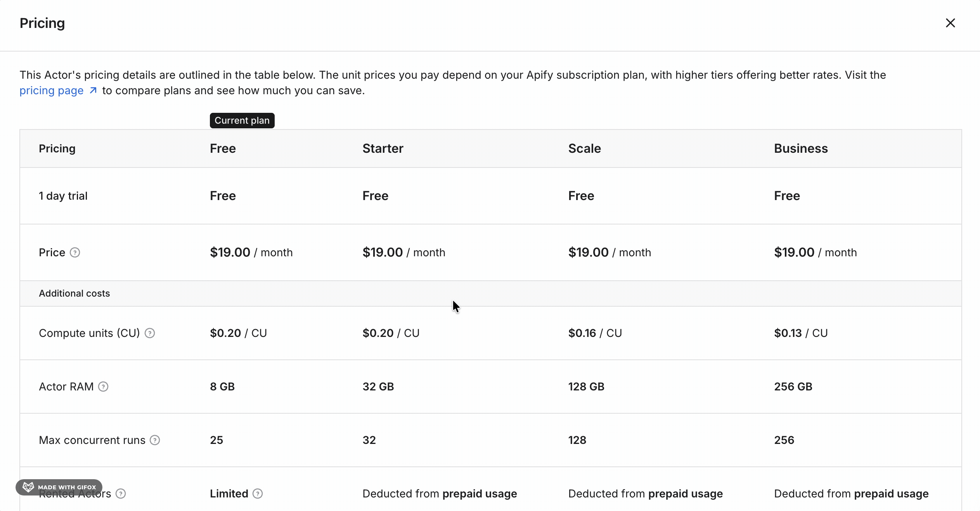Image resolution: width=980 pixels, height=511 pixels.
Task: Click the Current plan badge
Action: [242, 121]
